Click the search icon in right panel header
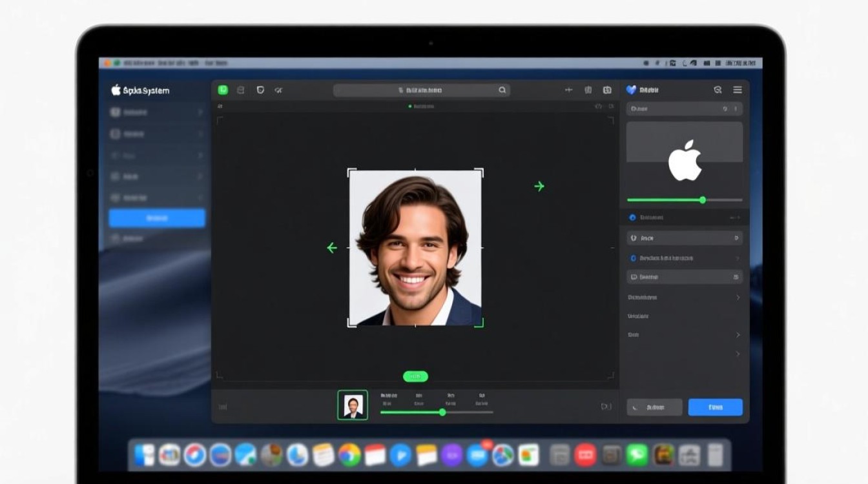 coord(718,90)
